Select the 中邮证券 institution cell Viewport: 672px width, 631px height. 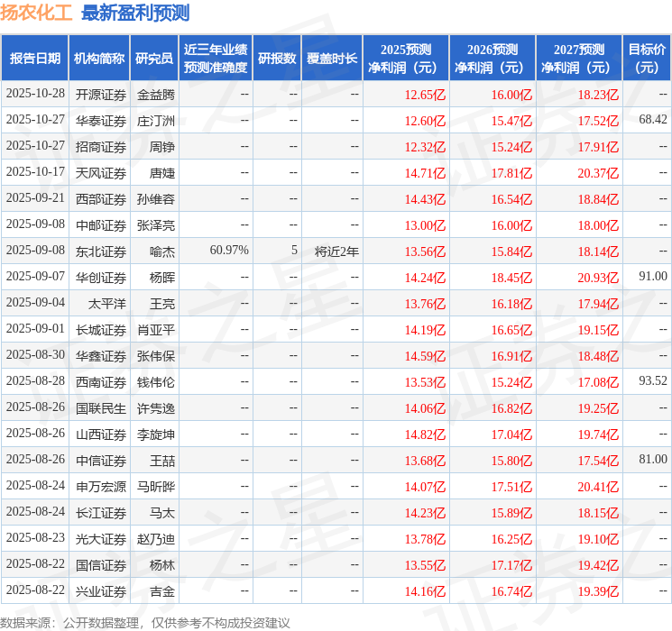pos(101,225)
